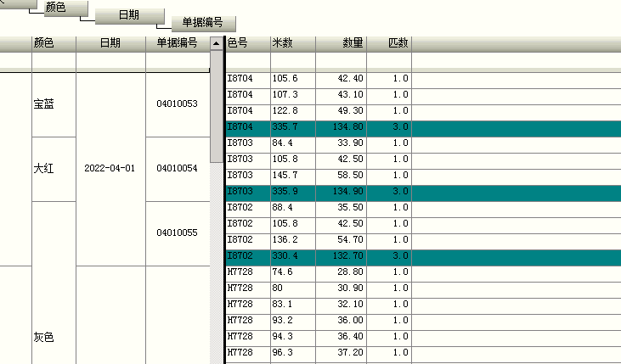Select I8704 row with 105.6 meters
The image size is (621, 364).
coord(423,79)
